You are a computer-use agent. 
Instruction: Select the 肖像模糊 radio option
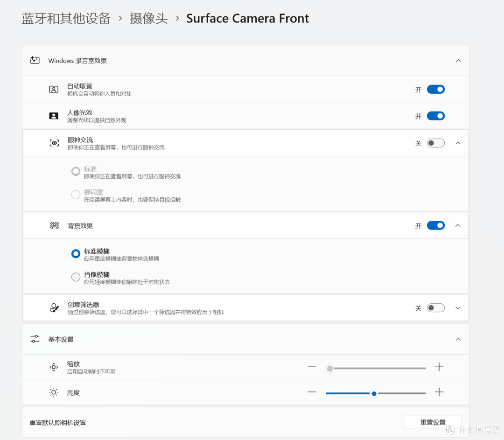tap(76, 277)
